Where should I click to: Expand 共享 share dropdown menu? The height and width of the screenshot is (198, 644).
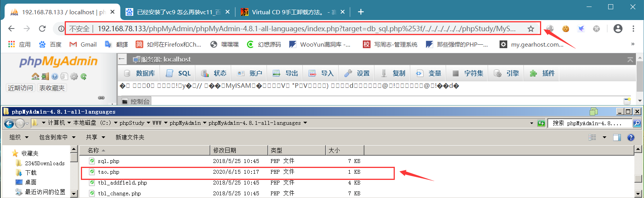point(96,138)
